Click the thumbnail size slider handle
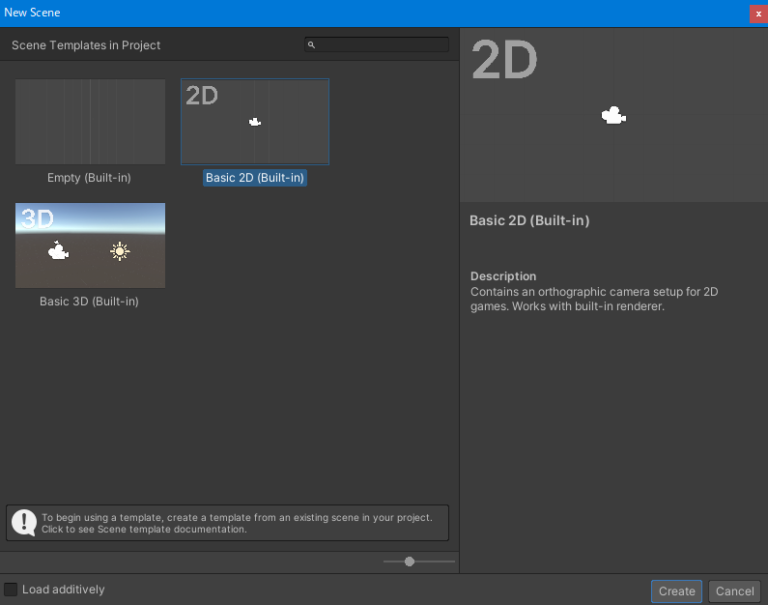 point(409,561)
